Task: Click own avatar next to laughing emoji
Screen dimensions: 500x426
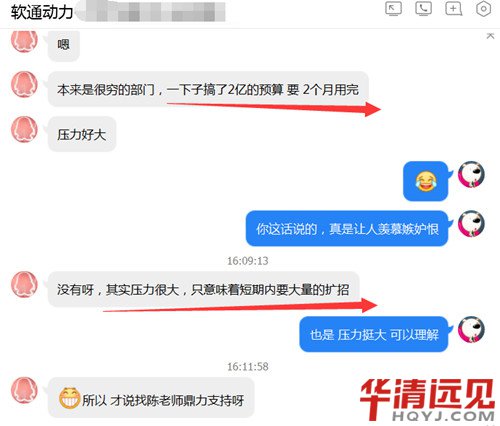Action: [471, 175]
